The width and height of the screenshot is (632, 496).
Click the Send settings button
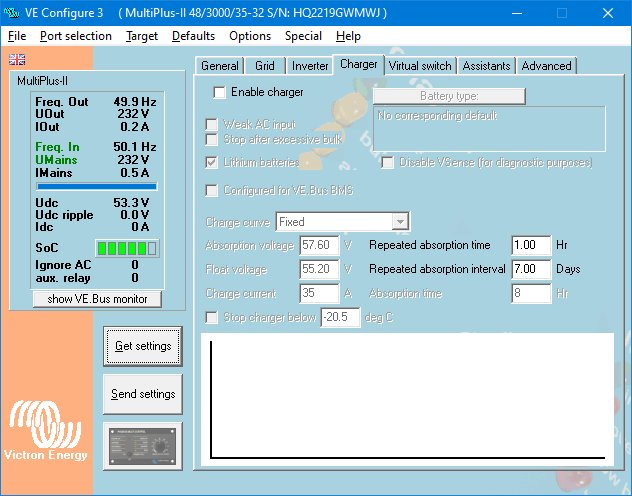(x=143, y=394)
